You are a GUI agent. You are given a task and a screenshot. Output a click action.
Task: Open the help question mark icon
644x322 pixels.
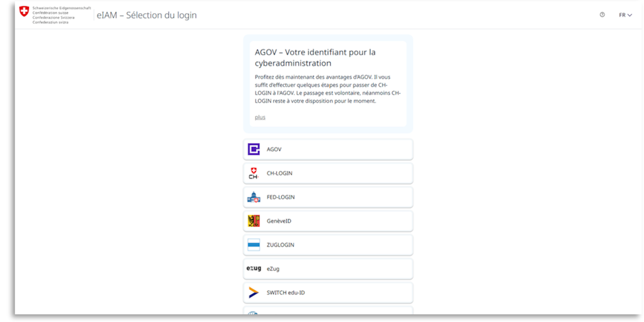tap(602, 15)
